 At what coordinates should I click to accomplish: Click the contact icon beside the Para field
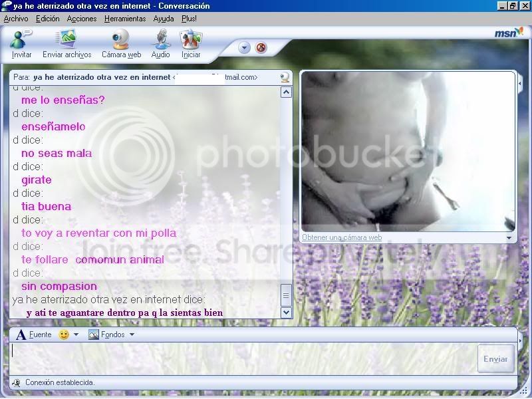[x=285, y=77]
